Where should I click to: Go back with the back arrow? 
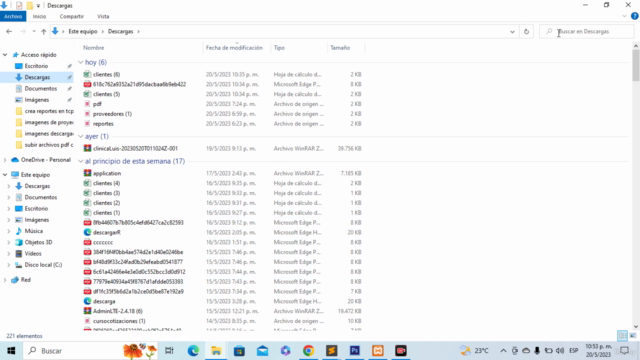(9, 31)
